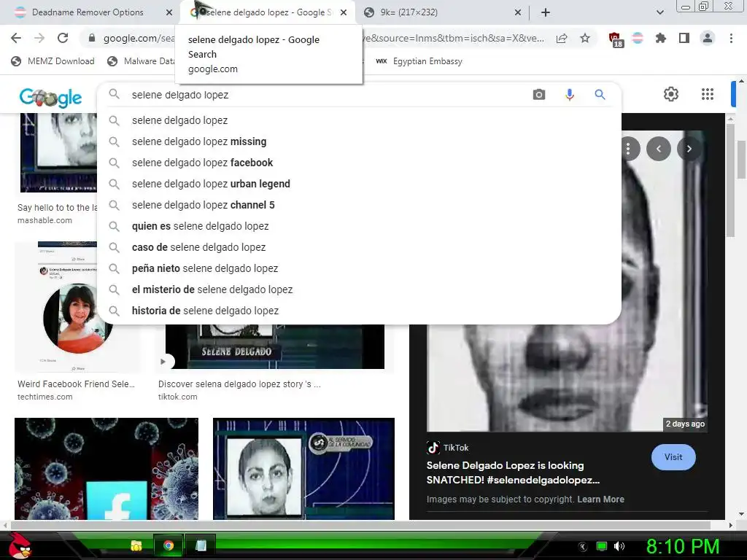Click the horizontal scrollbar at page bottom
Viewport: 747px width, 560px height.
(360, 525)
